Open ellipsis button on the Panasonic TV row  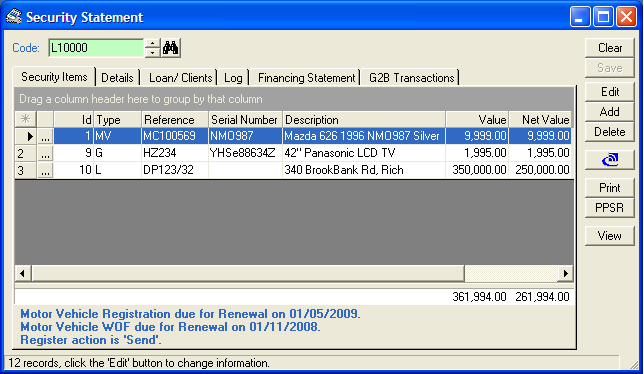(45, 153)
